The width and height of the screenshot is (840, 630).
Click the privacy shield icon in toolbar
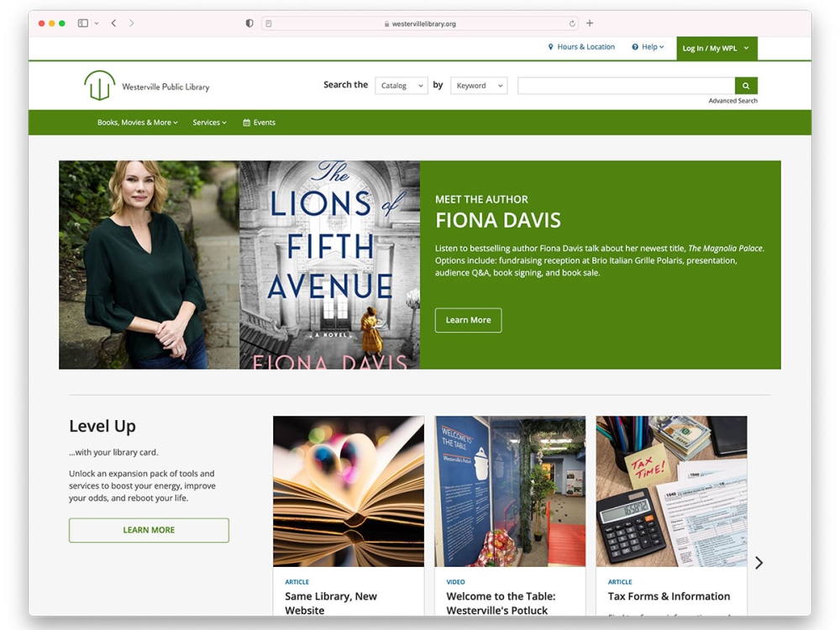249,23
